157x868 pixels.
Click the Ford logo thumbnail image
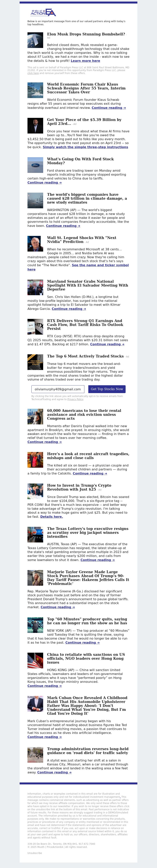[35, 165]
